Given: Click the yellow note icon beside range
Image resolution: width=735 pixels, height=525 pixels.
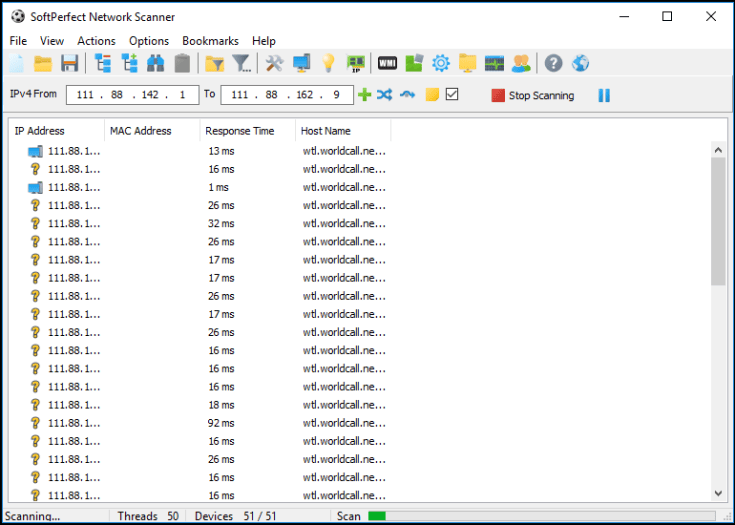Looking at the screenshot, I should point(432,95).
